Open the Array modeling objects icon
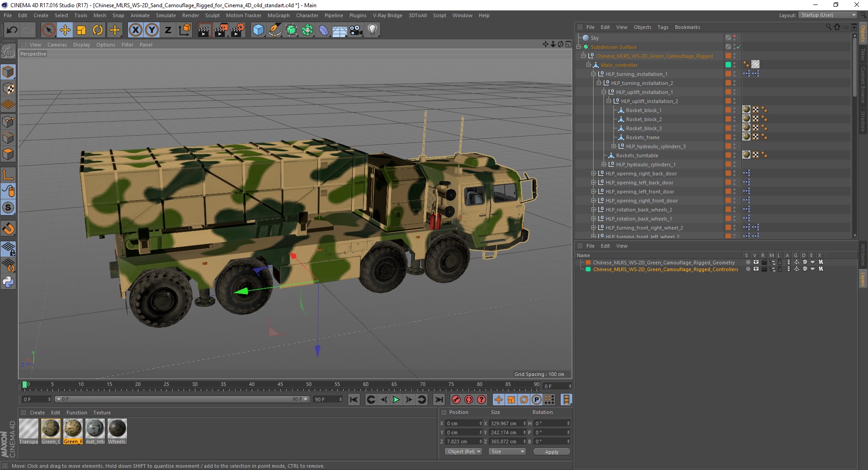 pos(307,30)
